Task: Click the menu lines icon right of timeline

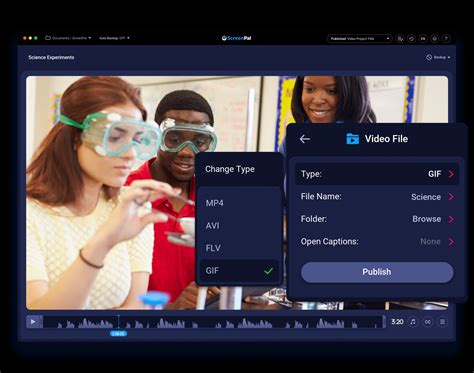Action: coord(443,322)
